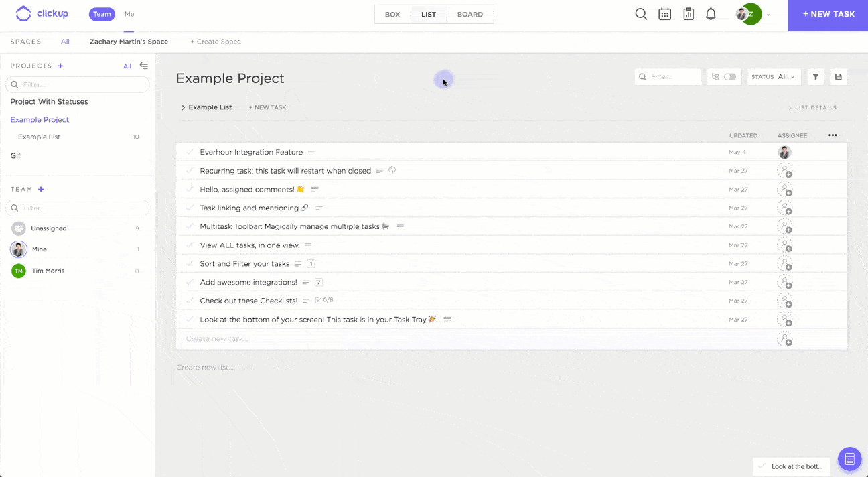The height and width of the screenshot is (477, 868).
Task: Open the notifications bell
Action: pyautogui.click(x=711, y=14)
